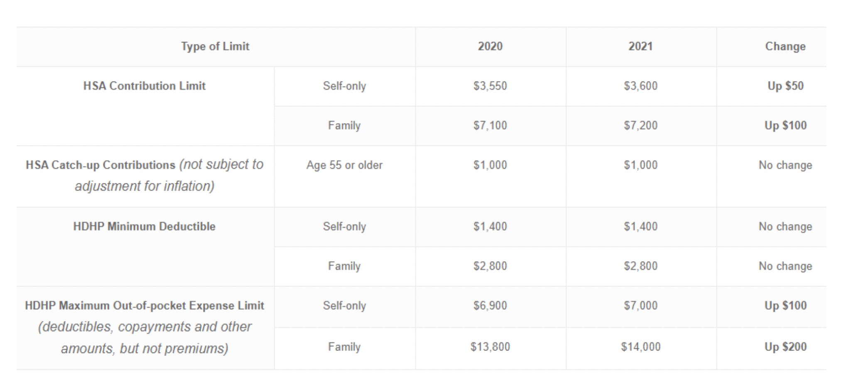Click the $7,000 out-of-pocket value
The height and width of the screenshot is (390, 868).
tap(640, 306)
